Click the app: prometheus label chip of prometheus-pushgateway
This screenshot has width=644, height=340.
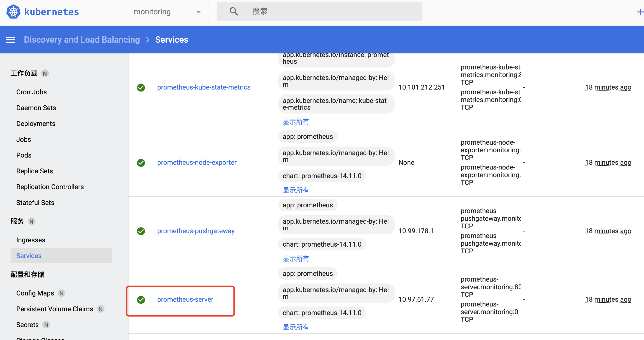(x=308, y=205)
